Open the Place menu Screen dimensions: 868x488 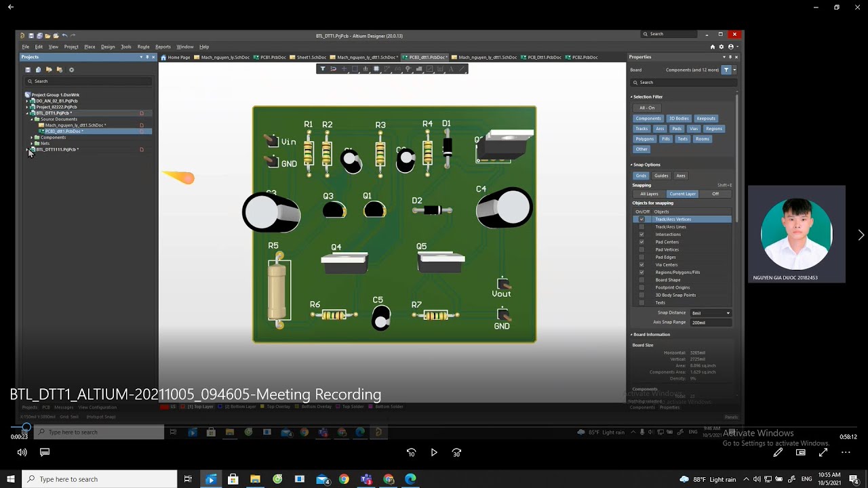point(90,47)
